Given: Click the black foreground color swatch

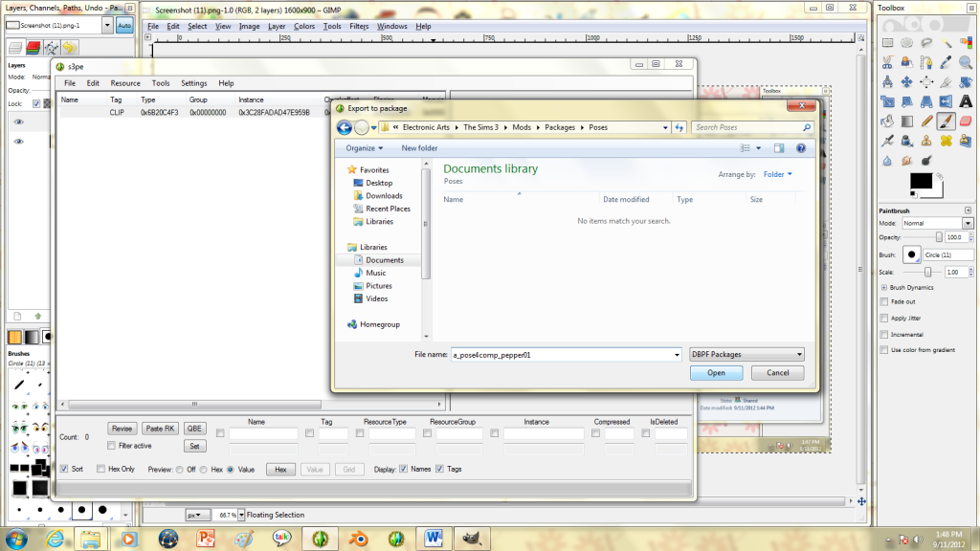Looking at the screenshot, I should tap(920, 181).
